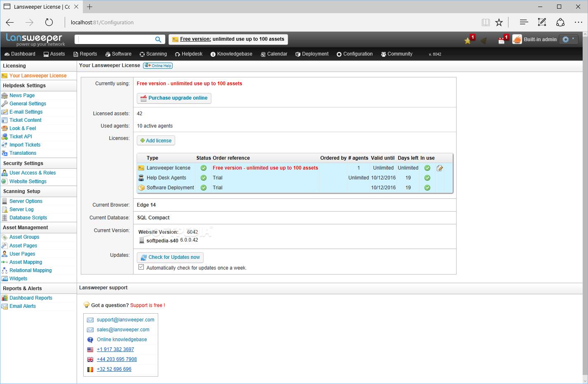Screen dimensions: 588x384
Task: Click the Server Options sidebar icon
Action: click(x=5, y=201)
